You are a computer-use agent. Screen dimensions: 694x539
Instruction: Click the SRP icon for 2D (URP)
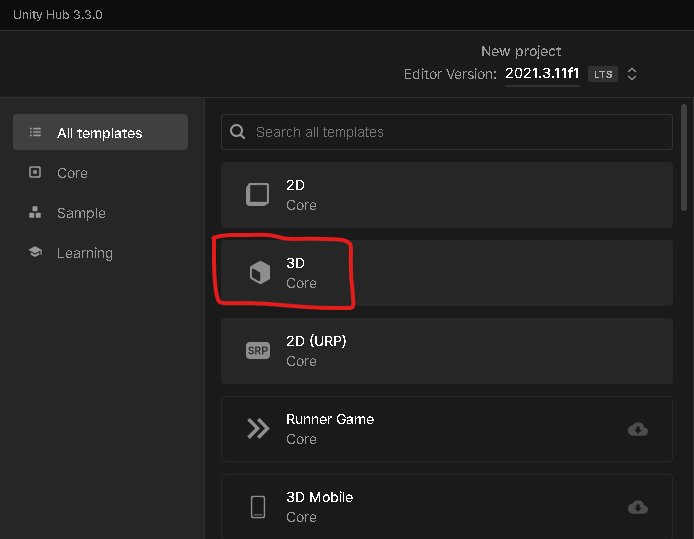tap(258, 351)
